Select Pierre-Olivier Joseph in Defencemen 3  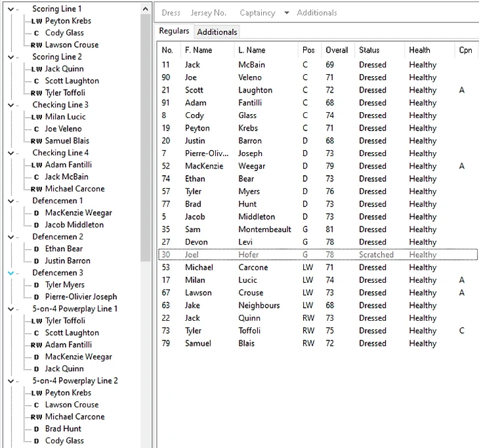[x=81, y=297]
